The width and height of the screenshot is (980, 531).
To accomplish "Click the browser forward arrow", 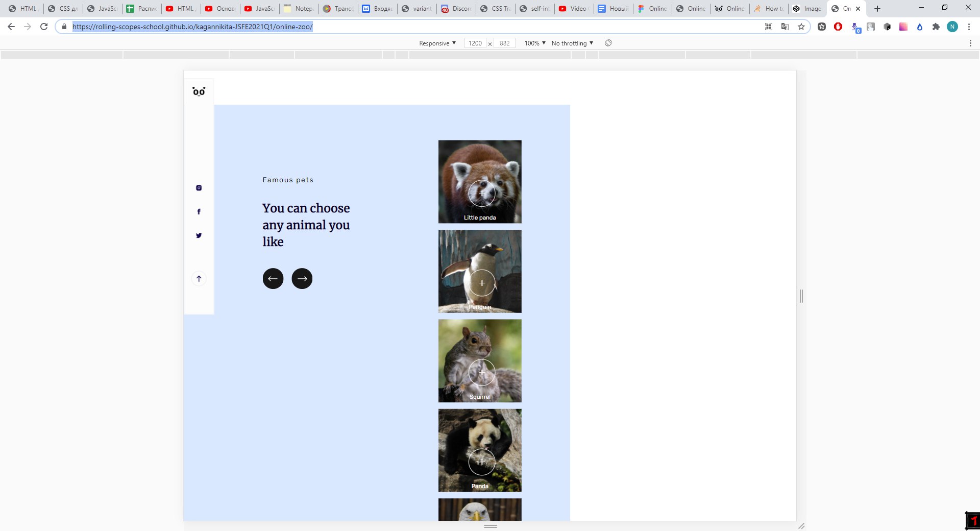I will (28, 27).
